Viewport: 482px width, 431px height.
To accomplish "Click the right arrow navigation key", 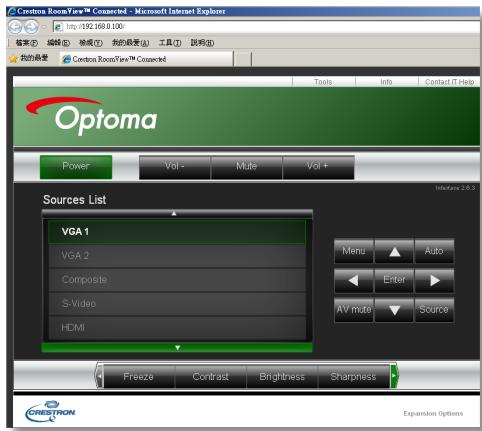I will point(434,280).
